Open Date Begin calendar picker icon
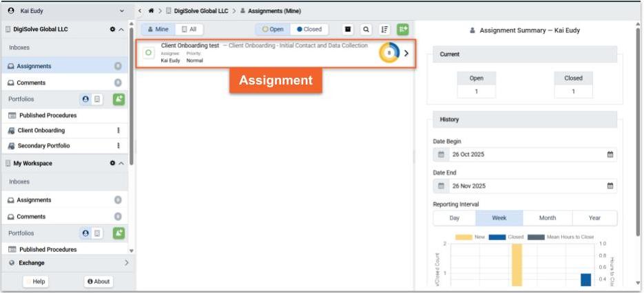 (x=610, y=154)
